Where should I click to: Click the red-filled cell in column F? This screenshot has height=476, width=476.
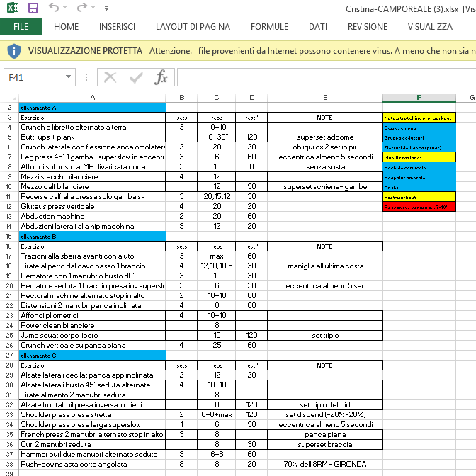point(419,206)
